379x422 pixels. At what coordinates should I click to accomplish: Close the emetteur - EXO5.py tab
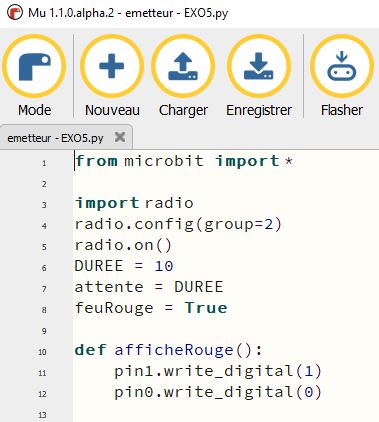tap(120, 137)
